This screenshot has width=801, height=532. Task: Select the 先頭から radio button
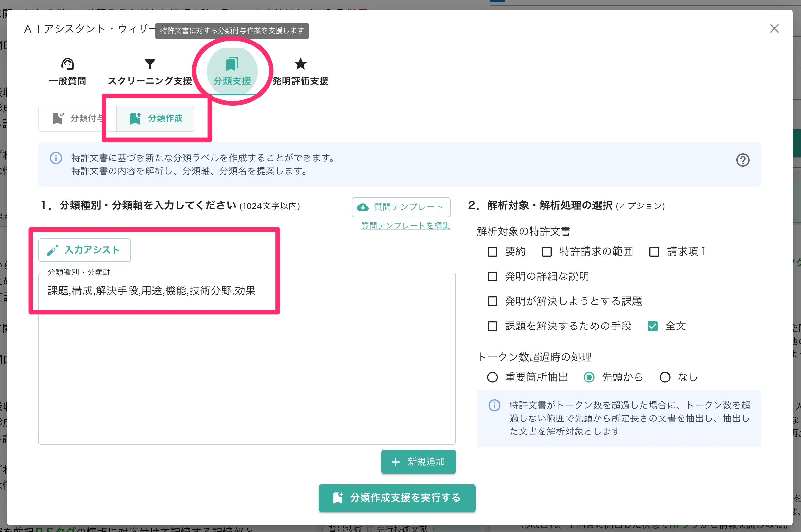(589, 377)
